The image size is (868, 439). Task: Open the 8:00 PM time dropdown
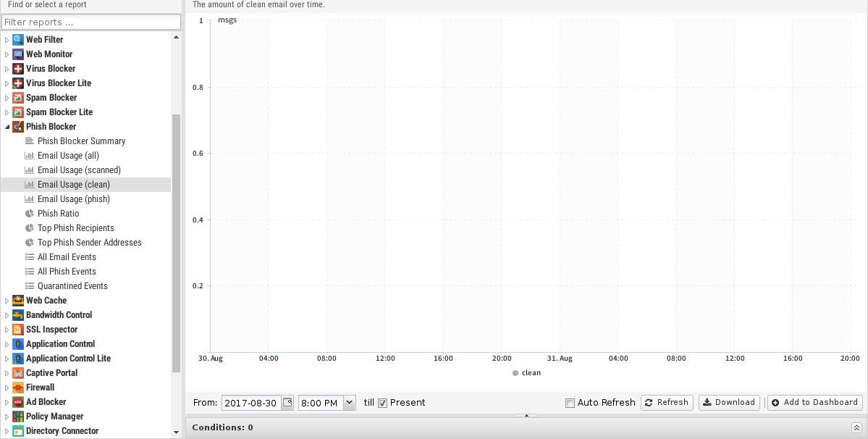[x=350, y=403]
